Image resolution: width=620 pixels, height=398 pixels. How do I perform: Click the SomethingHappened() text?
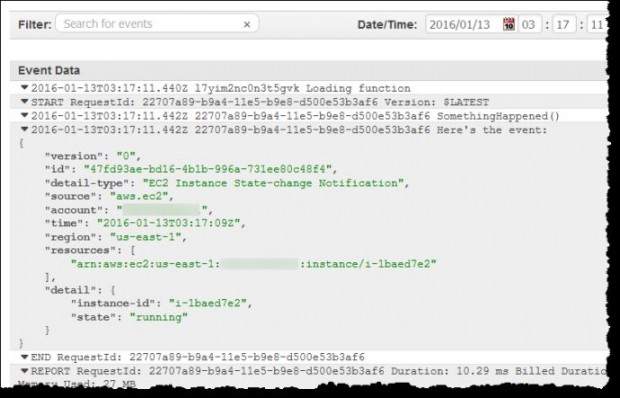498,116
